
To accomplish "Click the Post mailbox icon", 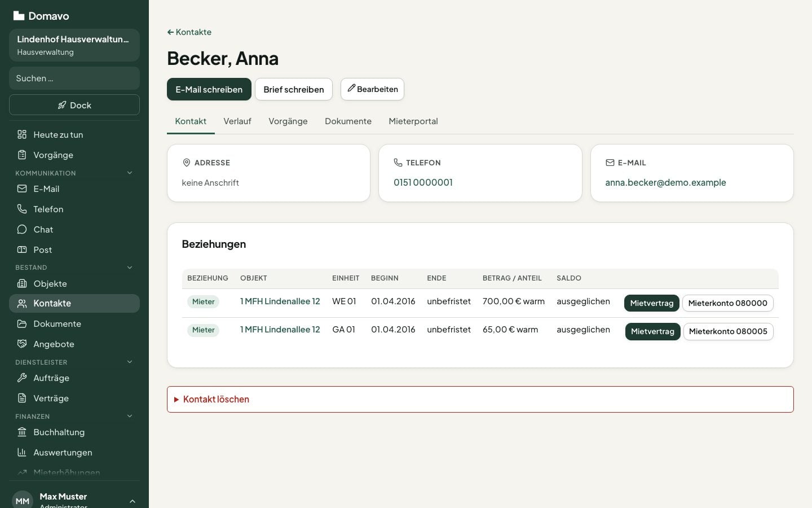I will pyautogui.click(x=22, y=249).
